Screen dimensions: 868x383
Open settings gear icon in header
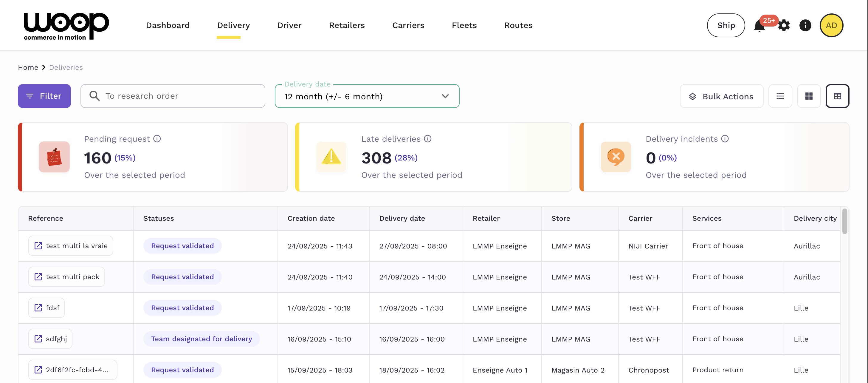tap(784, 26)
